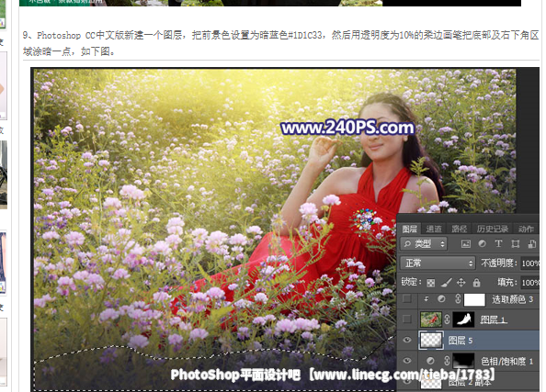Toggle lock transparent pixels icon
The width and height of the screenshot is (546, 392).
pyautogui.click(x=431, y=283)
